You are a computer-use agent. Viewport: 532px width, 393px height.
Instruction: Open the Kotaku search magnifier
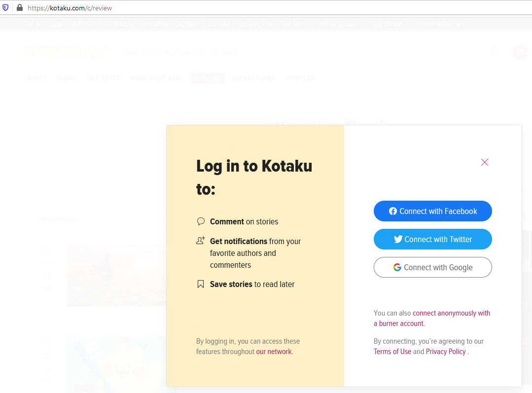pyautogui.click(x=494, y=52)
